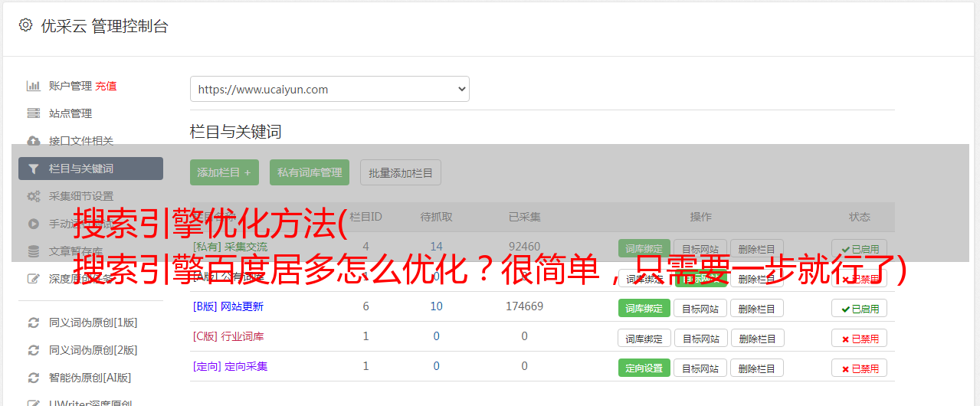
Task: Open the [私有] 采集交流 column link
Action: (x=231, y=247)
